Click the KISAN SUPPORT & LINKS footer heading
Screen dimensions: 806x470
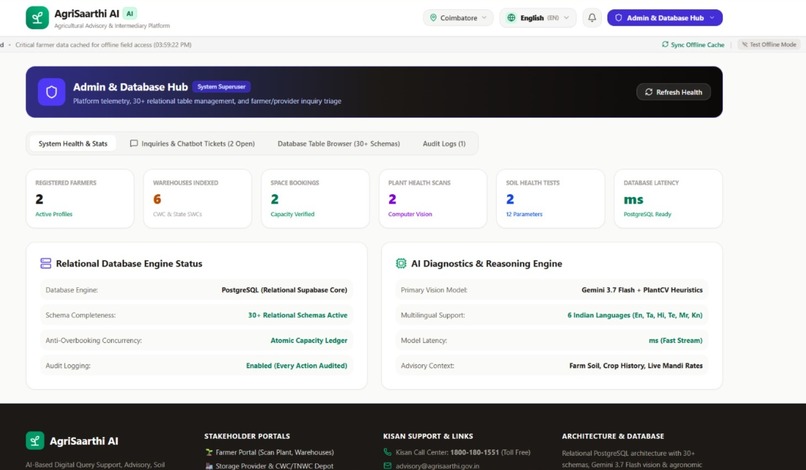(428, 436)
